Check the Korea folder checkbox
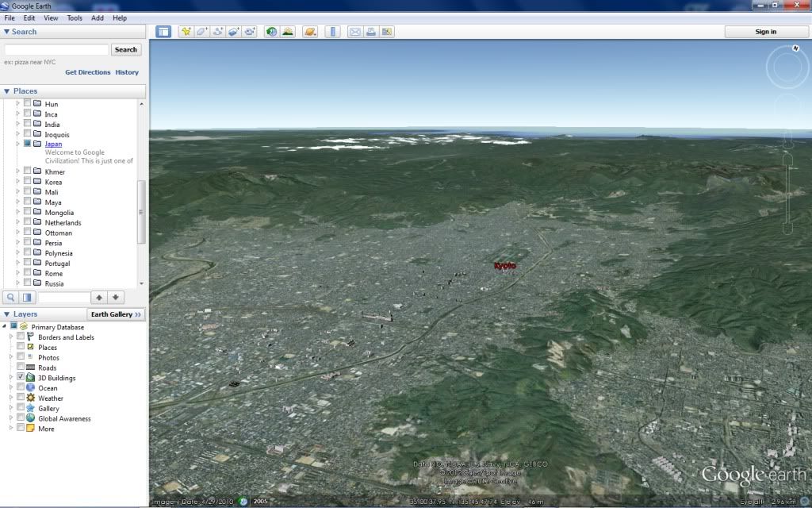 click(x=27, y=182)
